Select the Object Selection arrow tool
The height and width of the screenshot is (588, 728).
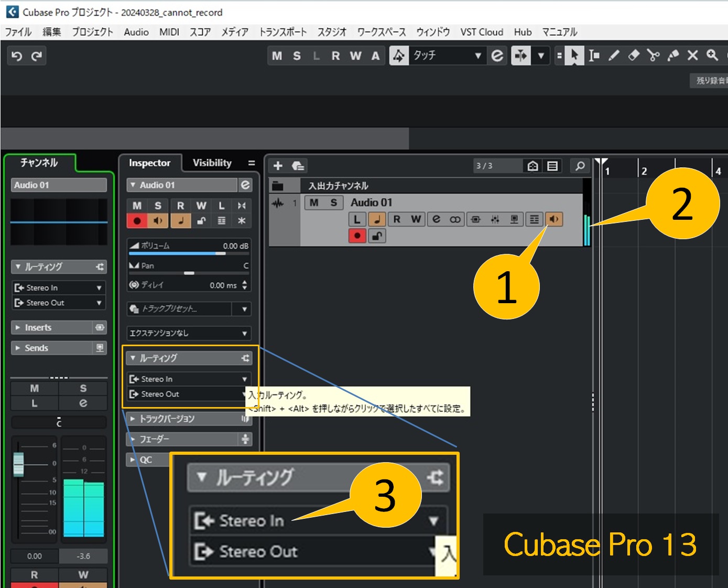pos(574,56)
